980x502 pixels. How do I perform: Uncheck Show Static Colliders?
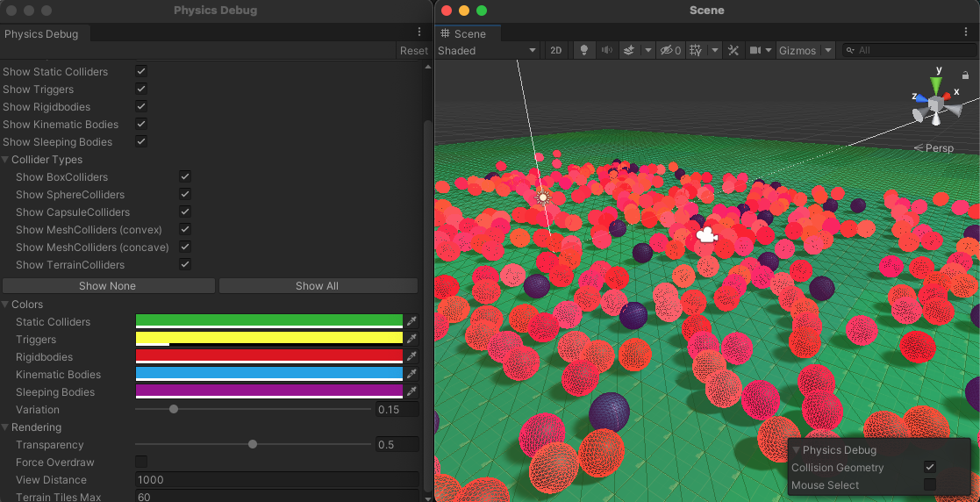pyautogui.click(x=141, y=71)
